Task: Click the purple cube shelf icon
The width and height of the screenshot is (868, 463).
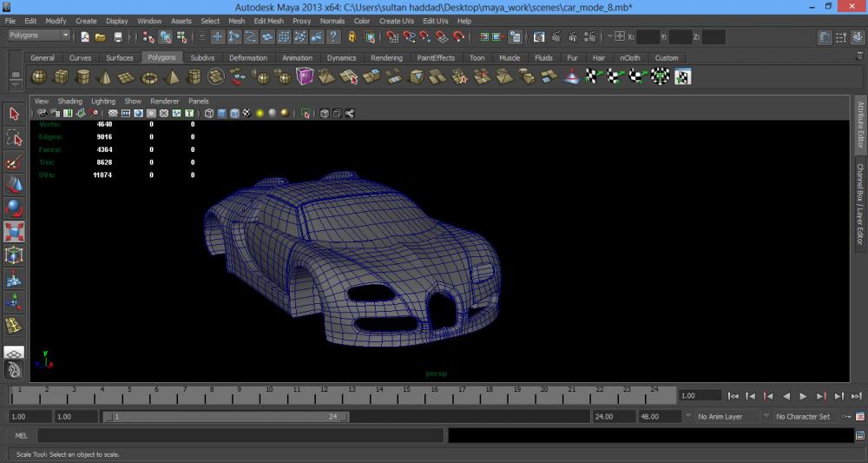Action: coord(305,77)
